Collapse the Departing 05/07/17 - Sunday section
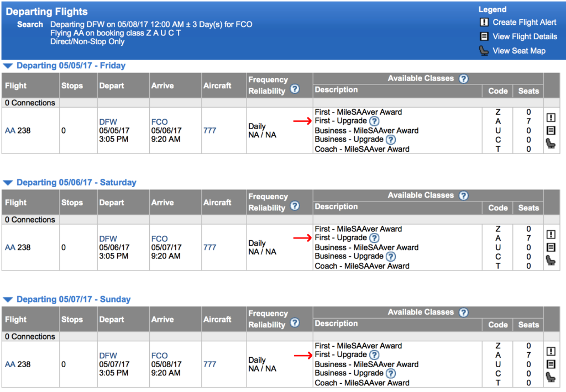 pyautogui.click(x=7, y=299)
